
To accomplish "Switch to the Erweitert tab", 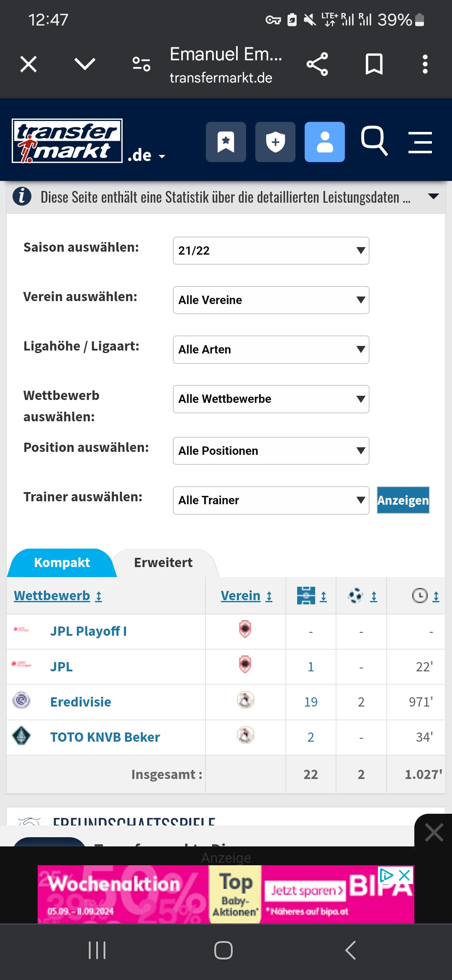I will [x=163, y=562].
